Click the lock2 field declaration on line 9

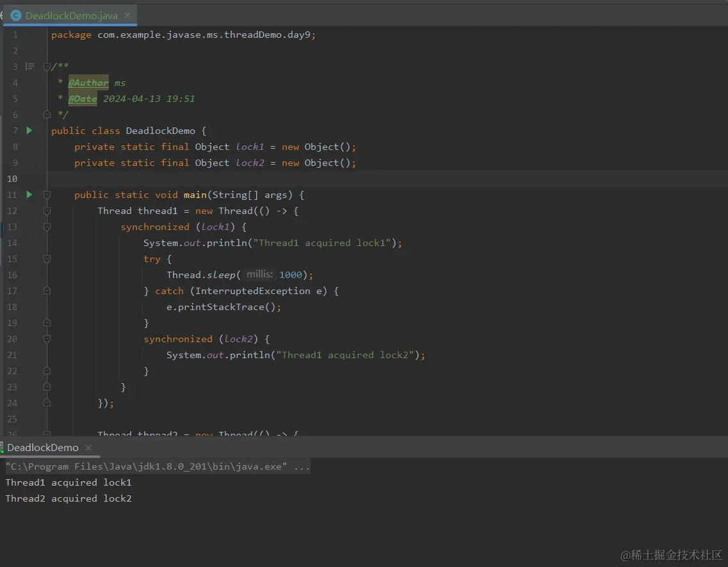250,163
